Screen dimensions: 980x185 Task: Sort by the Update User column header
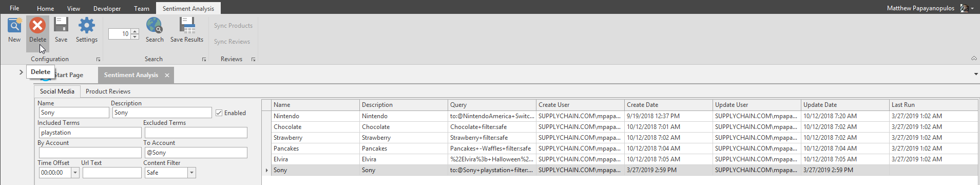click(757, 105)
